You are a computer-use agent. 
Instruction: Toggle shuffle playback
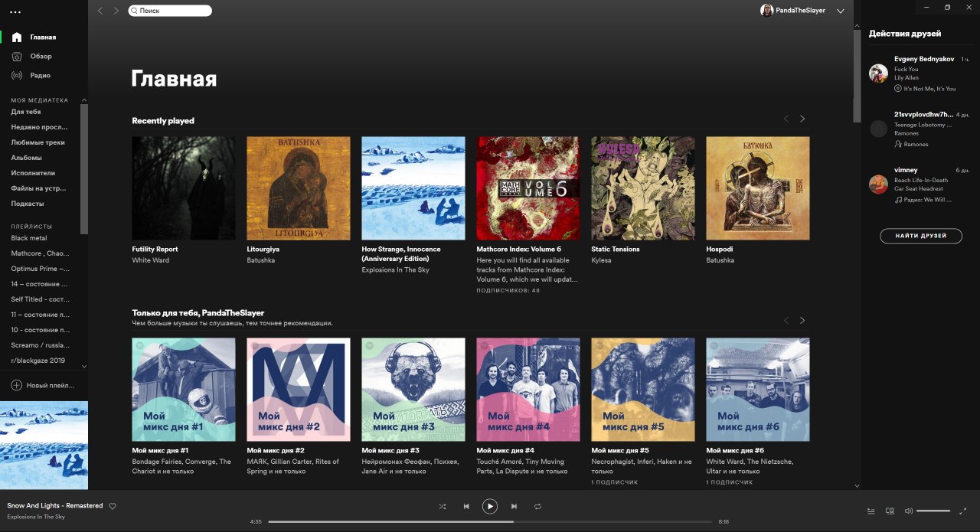coord(443,507)
